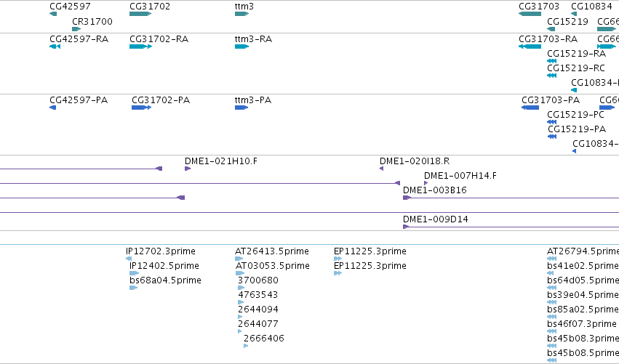Open the CG42597-PA protein label
619x364 pixels.
[x=78, y=100]
